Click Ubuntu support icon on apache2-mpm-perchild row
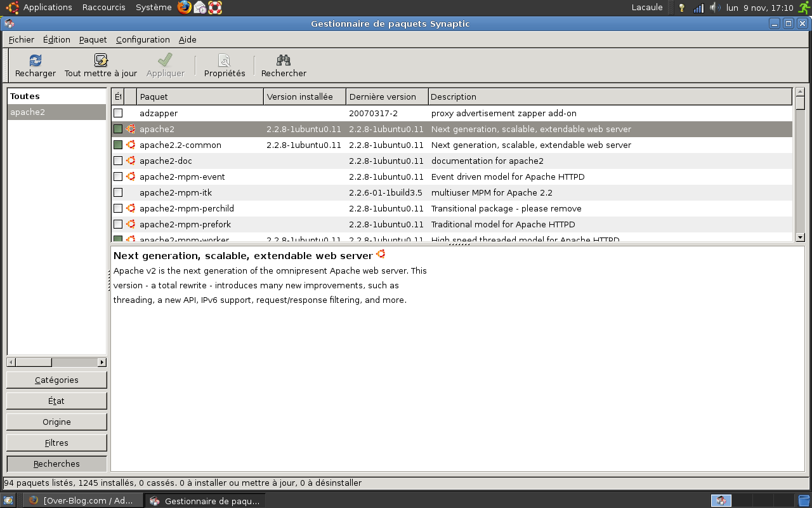This screenshot has height=508, width=812. click(x=131, y=208)
